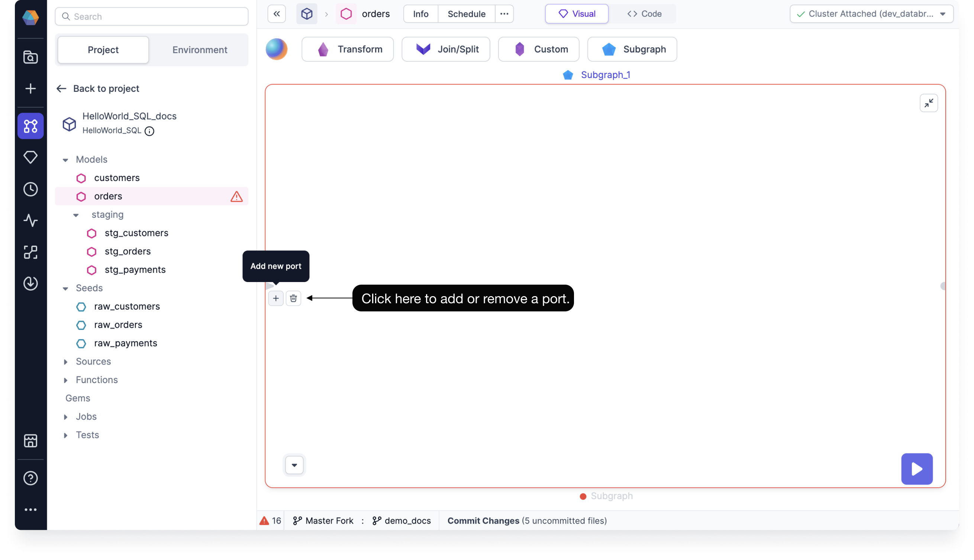
Task: Open the Subgraph gem menu
Action: coord(632,49)
